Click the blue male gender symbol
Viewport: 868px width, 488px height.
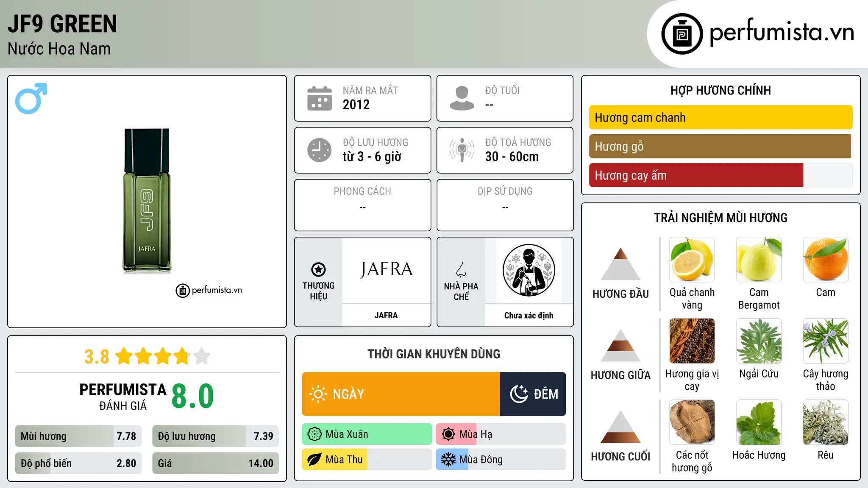tap(31, 98)
